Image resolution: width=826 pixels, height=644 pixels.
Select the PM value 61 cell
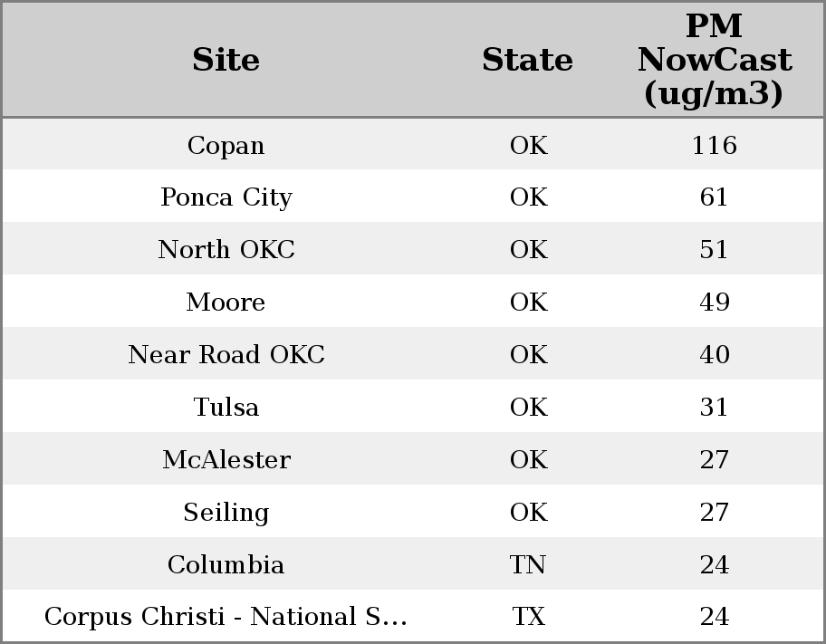714,197
